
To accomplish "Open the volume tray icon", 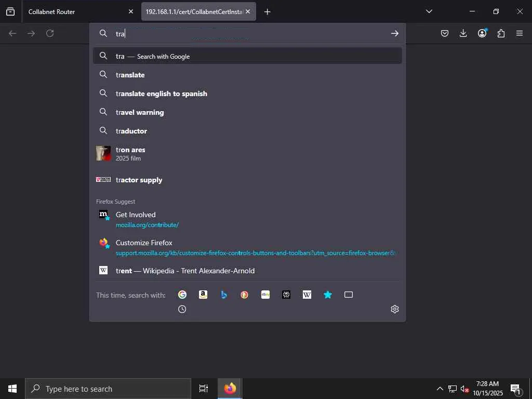I will coord(464,389).
